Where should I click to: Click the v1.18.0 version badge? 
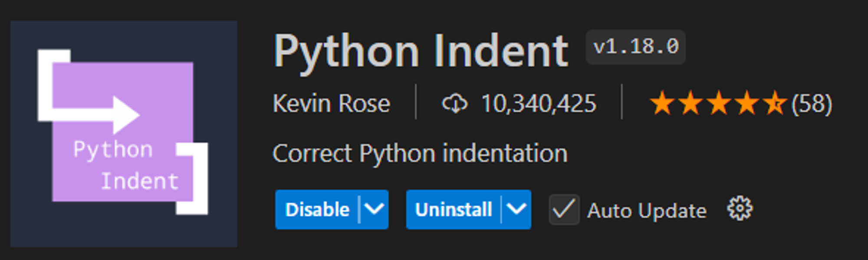(x=635, y=47)
